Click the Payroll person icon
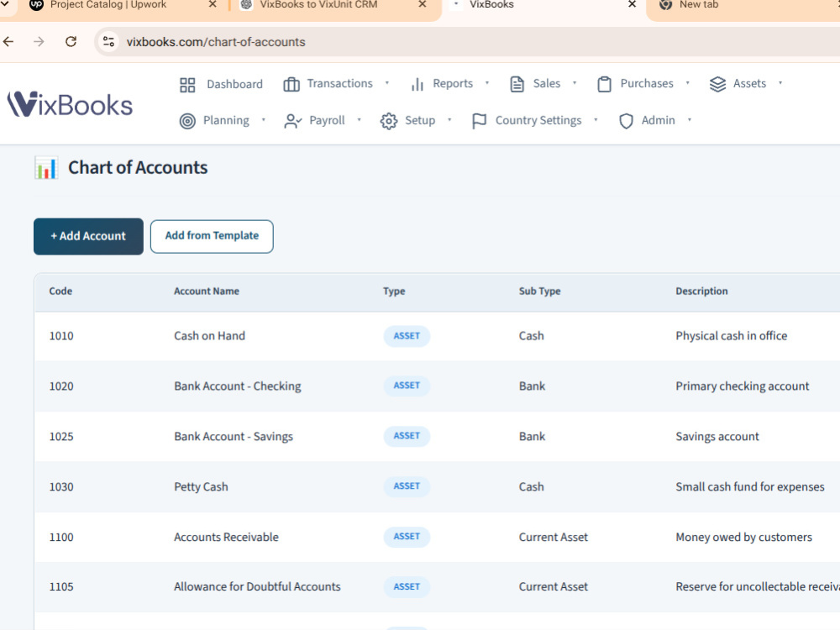This screenshot has height=630, width=840. click(293, 121)
